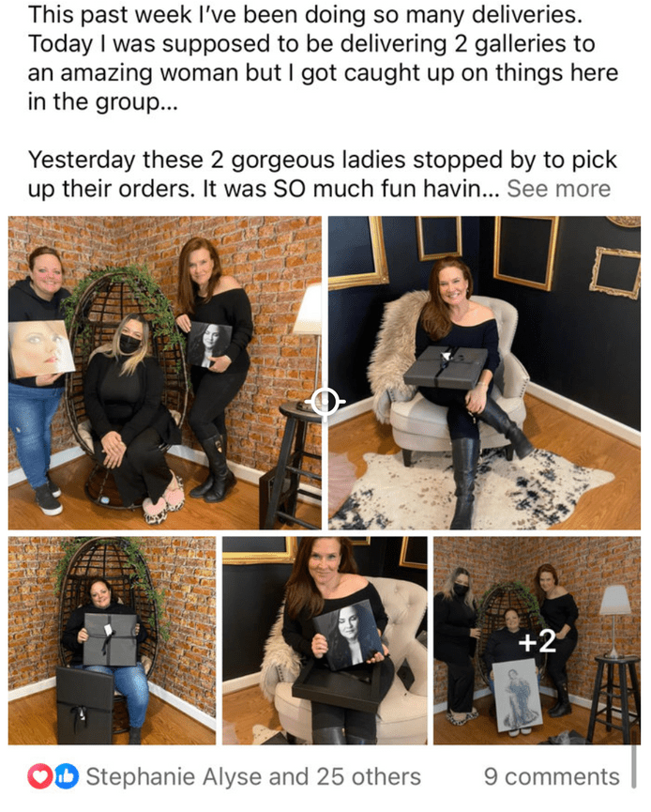Click the red heart reaction icon
This screenshot has height=812, width=651.
[x=39, y=776]
